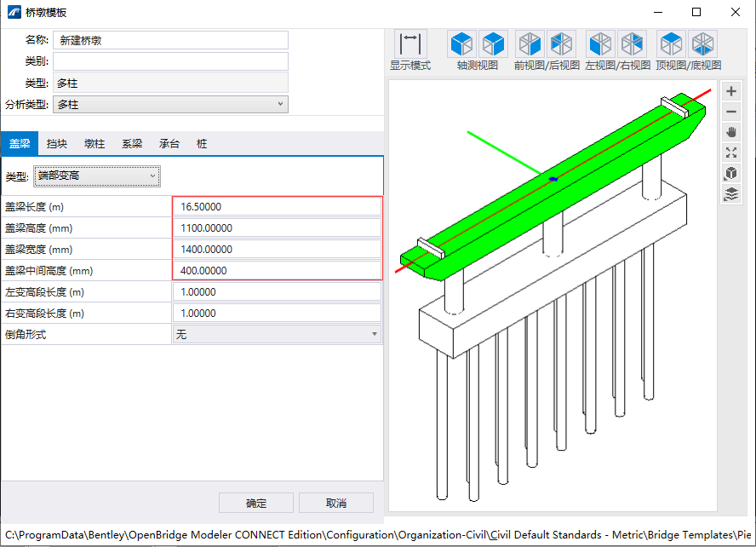Activate the pan hand tool
Screen dimensions: 756x547
731,133
